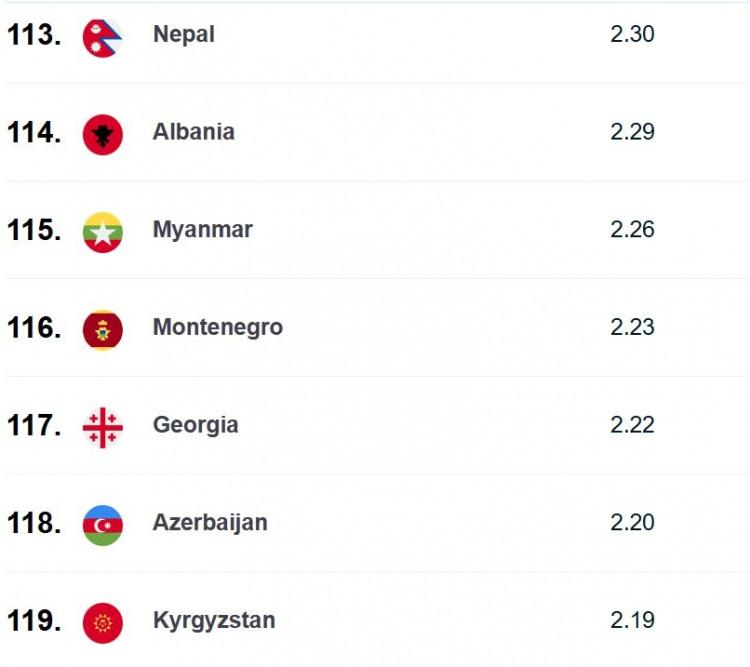Select the Georgia country name
This screenshot has height=667, width=750.
click(x=196, y=425)
